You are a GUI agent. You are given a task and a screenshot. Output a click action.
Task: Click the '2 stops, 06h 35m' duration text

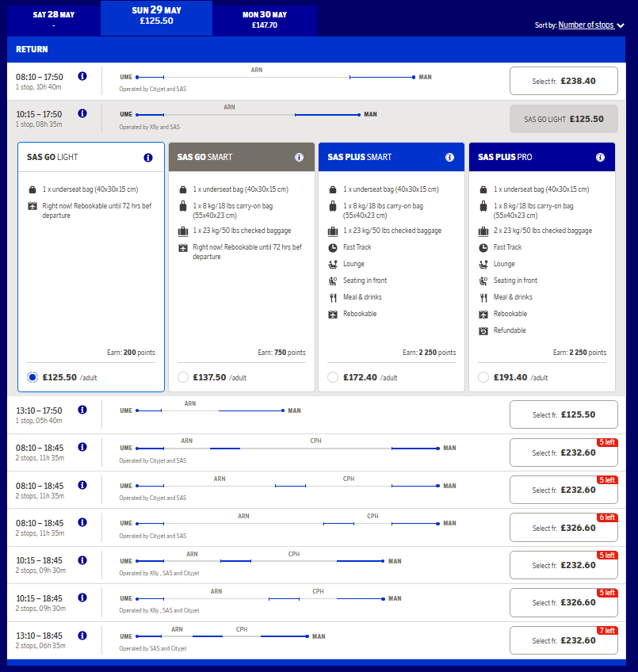coord(40,645)
